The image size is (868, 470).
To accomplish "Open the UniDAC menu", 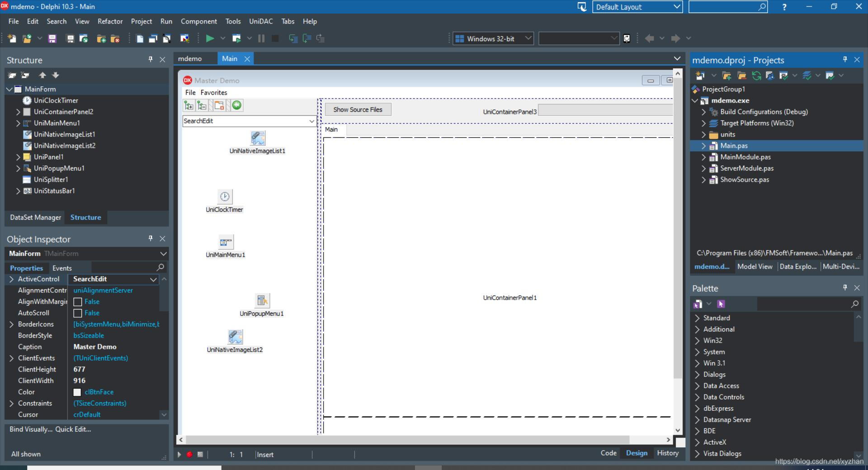I will click(x=261, y=21).
